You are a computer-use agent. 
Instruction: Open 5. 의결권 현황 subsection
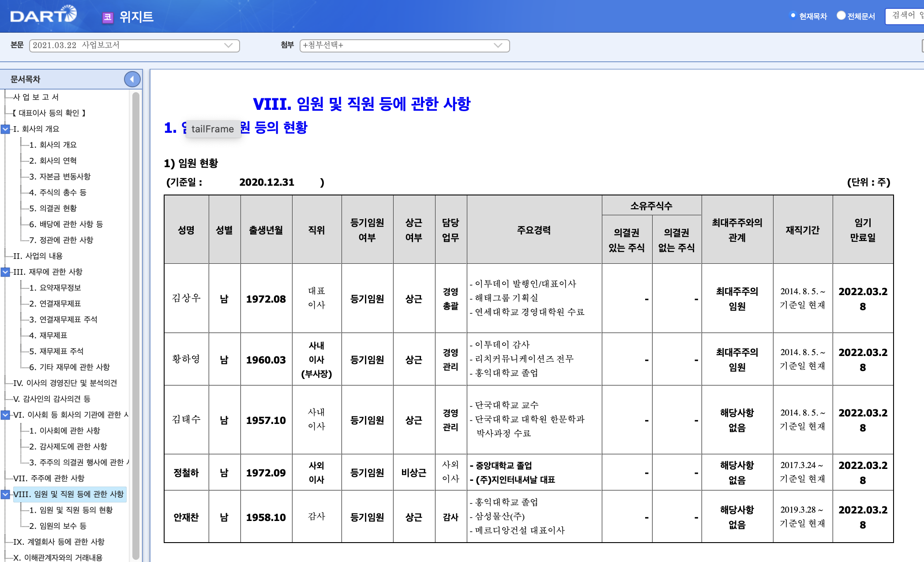pos(53,208)
